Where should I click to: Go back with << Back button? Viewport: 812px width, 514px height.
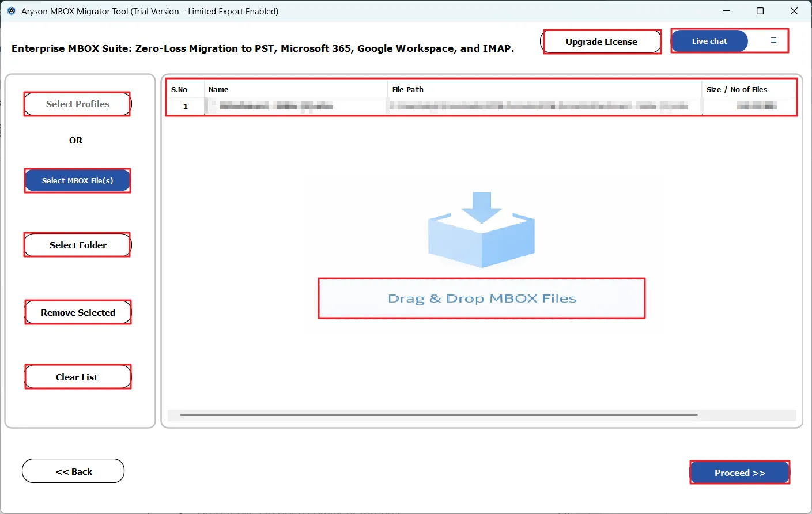(73, 471)
